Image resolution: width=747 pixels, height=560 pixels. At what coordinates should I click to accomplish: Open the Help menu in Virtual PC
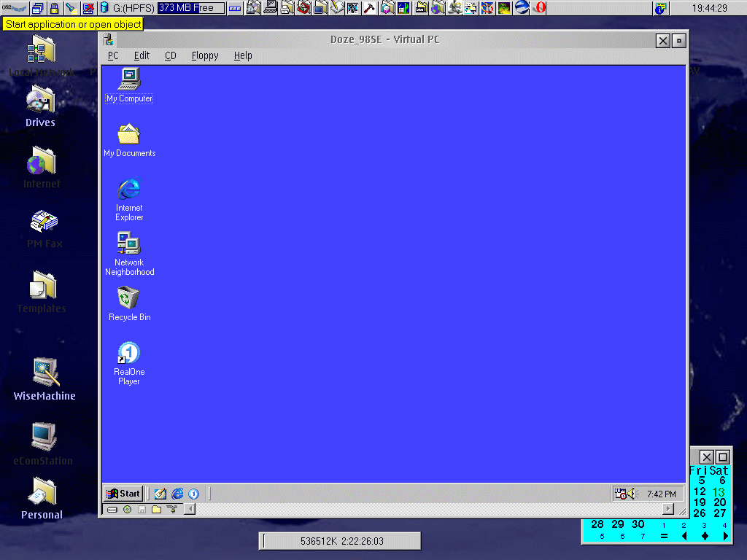[243, 55]
